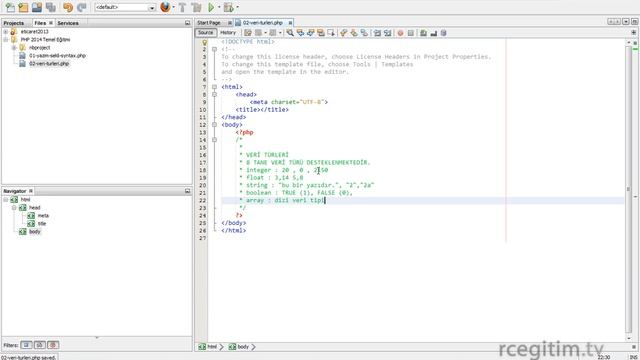The height and width of the screenshot is (360, 640).
Task: Click the Find Selection magnifier icon
Action: (290, 33)
